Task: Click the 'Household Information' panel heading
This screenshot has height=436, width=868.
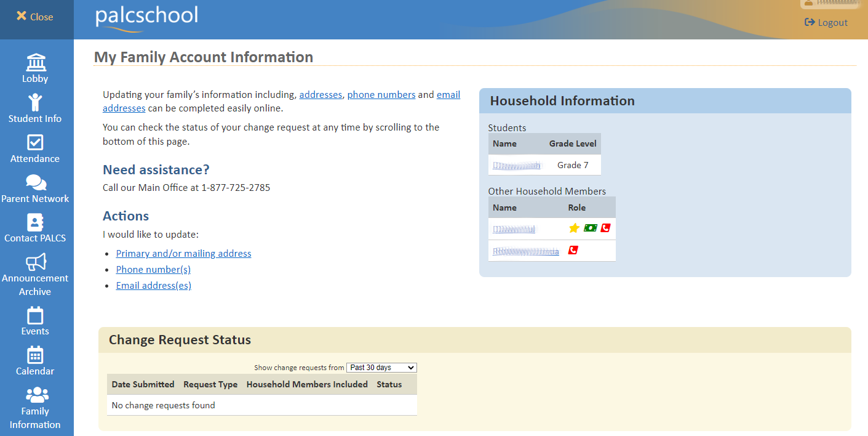Action: point(562,101)
